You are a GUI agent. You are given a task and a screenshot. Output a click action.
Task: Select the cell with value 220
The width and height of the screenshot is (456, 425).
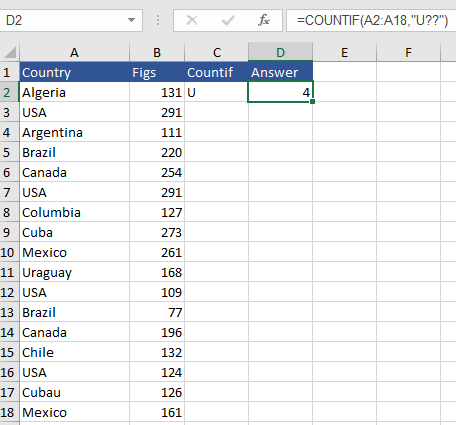(x=157, y=152)
